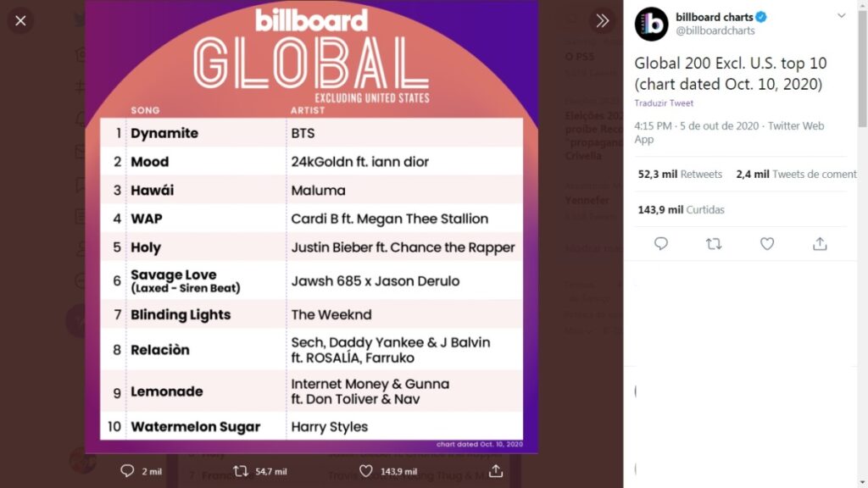View the 52,3 mil Retweets list
Image resolution: width=868 pixels, height=488 pixels.
coord(680,175)
